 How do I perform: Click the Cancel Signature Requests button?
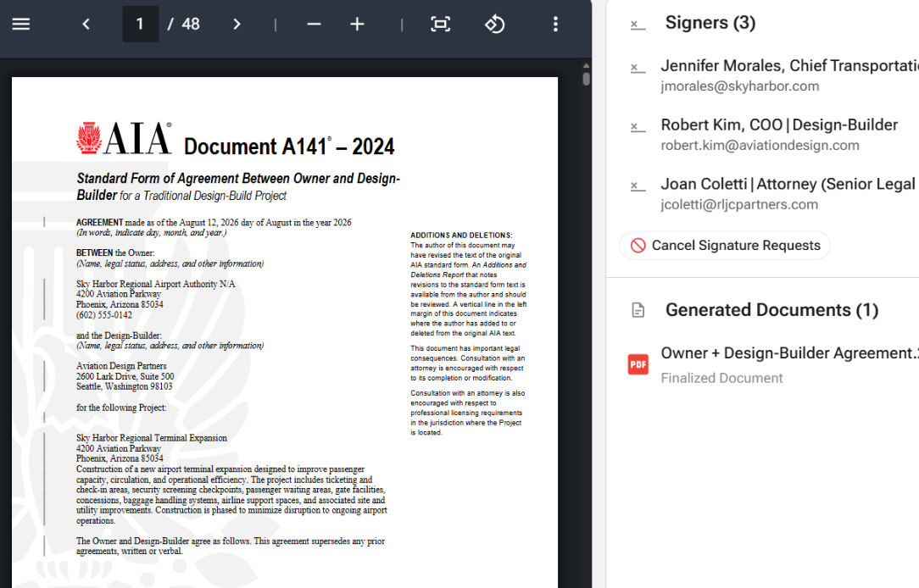(725, 246)
